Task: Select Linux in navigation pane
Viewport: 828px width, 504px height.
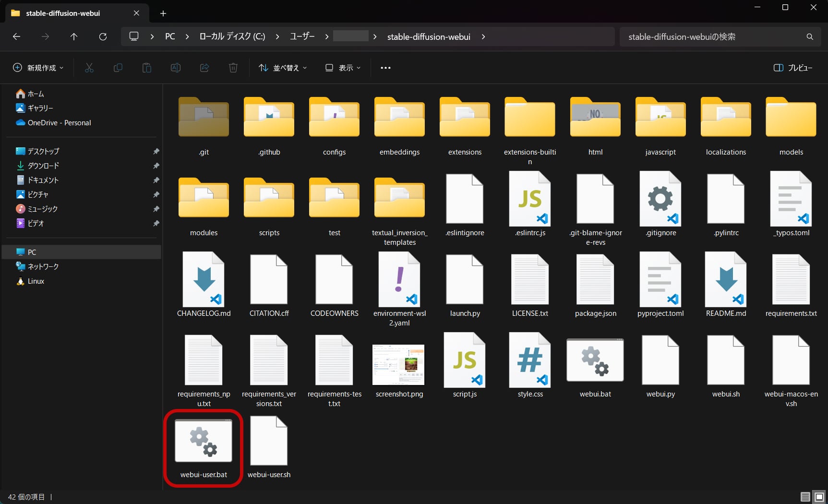Action: tap(30, 281)
